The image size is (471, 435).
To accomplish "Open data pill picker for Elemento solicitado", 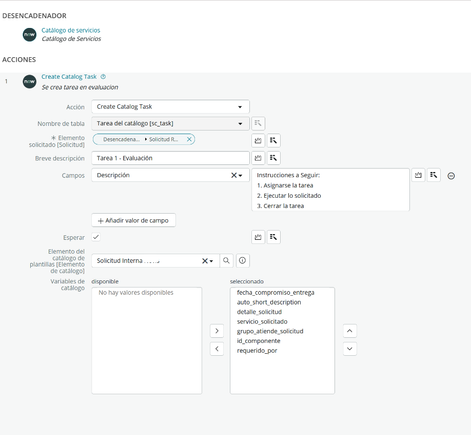I will pyautogui.click(x=273, y=140).
